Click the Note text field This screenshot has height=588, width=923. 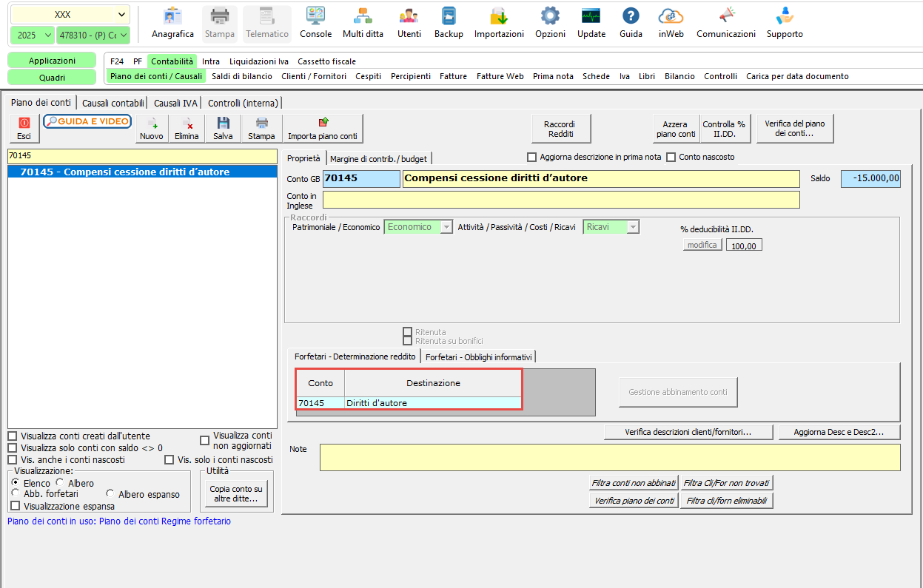610,457
